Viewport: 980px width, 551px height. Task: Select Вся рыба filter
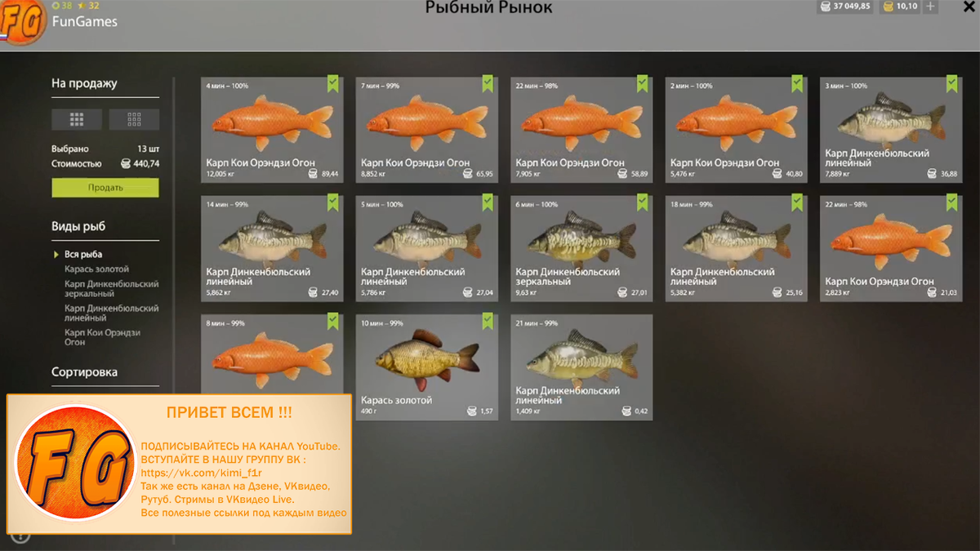coord(83,255)
